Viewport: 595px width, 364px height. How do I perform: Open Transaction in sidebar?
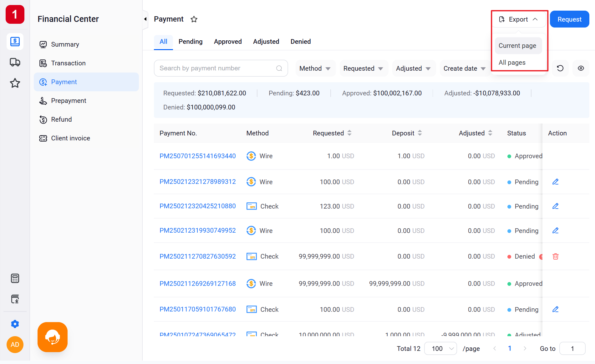click(x=86, y=63)
